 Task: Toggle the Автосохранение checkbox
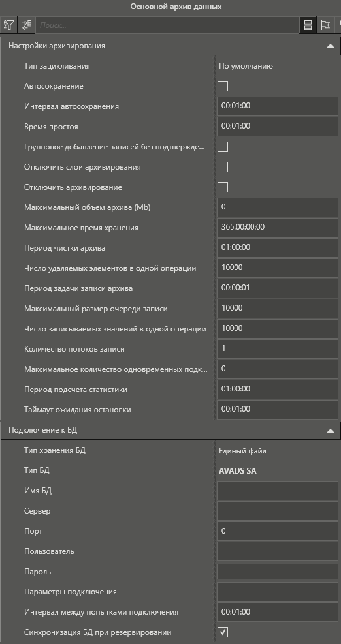click(x=223, y=86)
